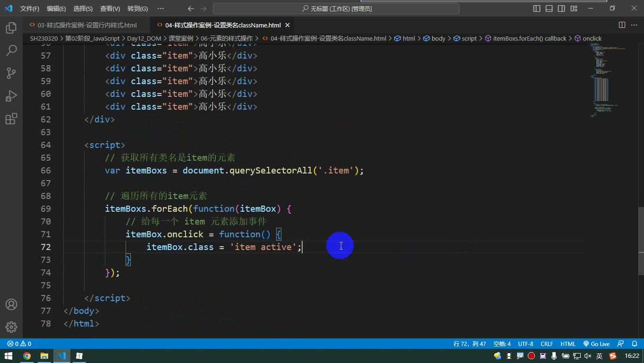Open the 文件(F) menu
Viewport: 644px width, 363px height.
(30, 9)
